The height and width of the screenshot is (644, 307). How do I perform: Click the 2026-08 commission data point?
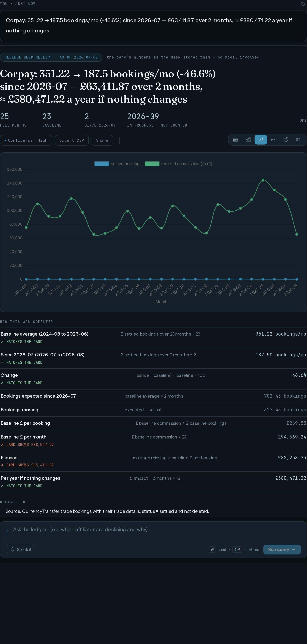click(296, 234)
